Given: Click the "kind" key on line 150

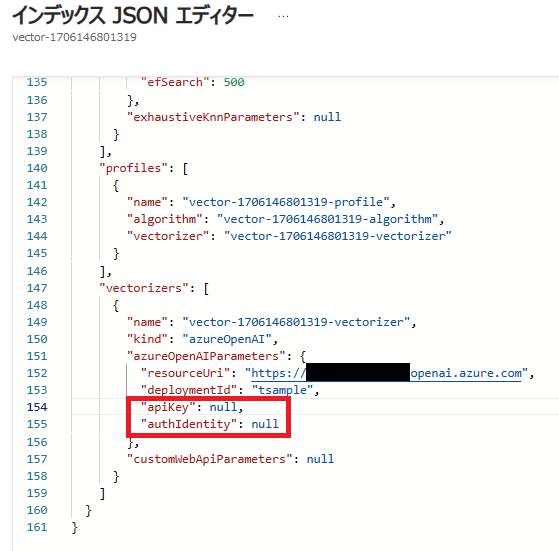Looking at the screenshot, I should tap(147, 339).
